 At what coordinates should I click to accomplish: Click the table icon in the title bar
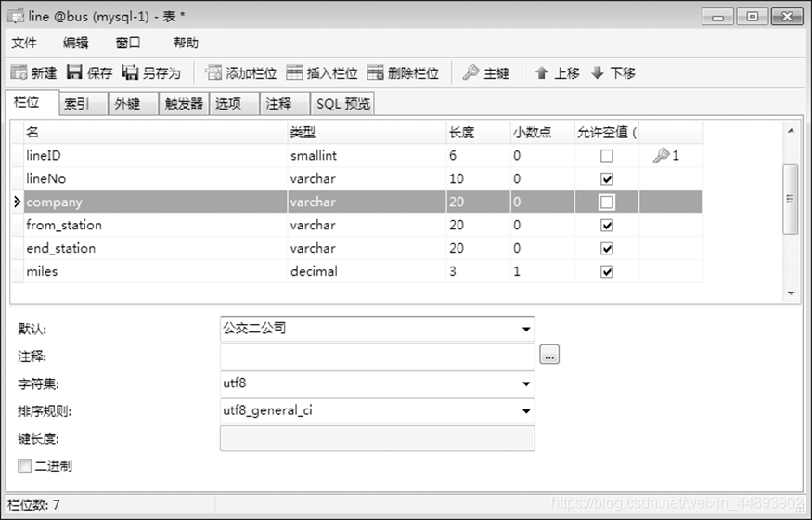[x=16, y=17]
